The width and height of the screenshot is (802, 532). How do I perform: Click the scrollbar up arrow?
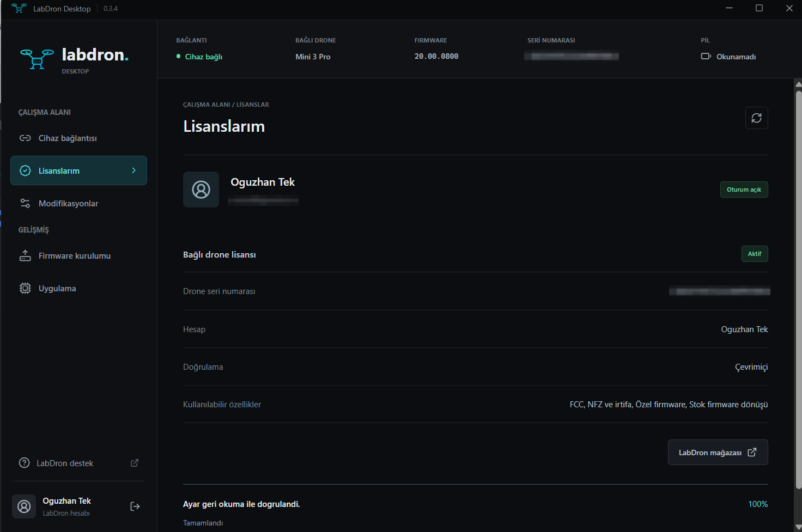[x=799, y=84]
